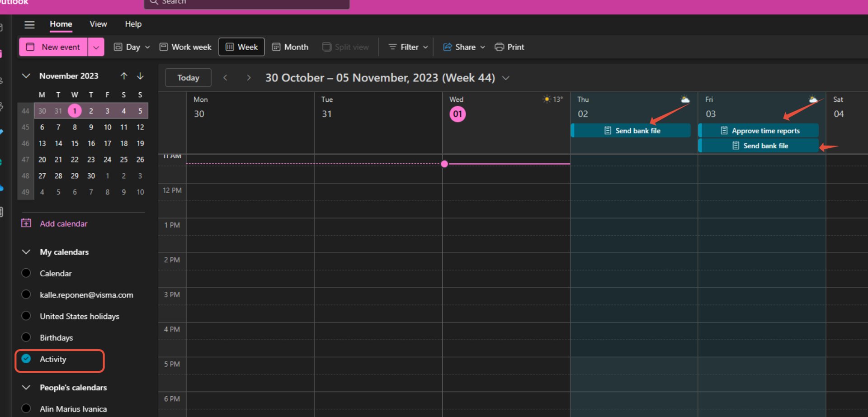The height and width of the screenshot is (417, 868).
Task: Collapse the My calendars section
Action: pos(26,252)
